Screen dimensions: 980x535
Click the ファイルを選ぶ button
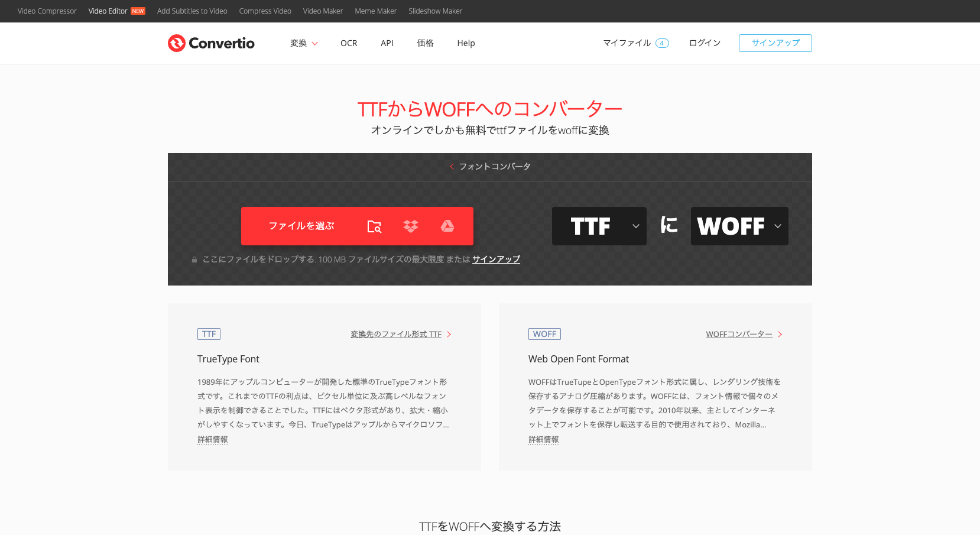coord(301,226)
